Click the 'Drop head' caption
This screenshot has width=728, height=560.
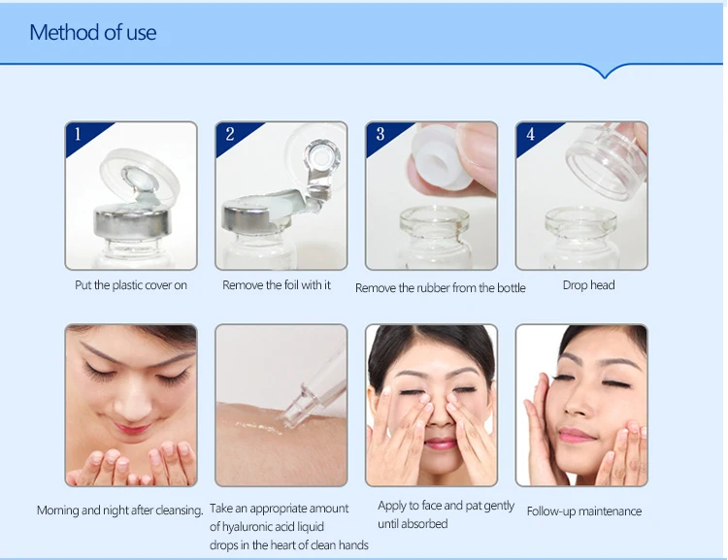click(x=589, y=285)
